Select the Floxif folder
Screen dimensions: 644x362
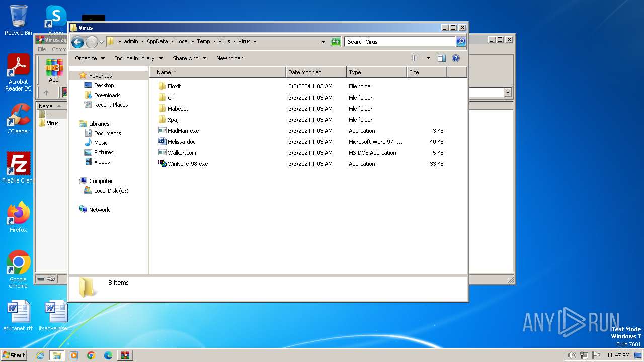click(174, 86)
